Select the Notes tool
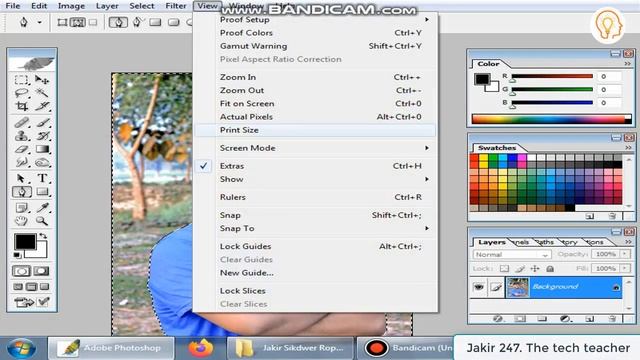This screenshot has width=640, height=360. 21,207
